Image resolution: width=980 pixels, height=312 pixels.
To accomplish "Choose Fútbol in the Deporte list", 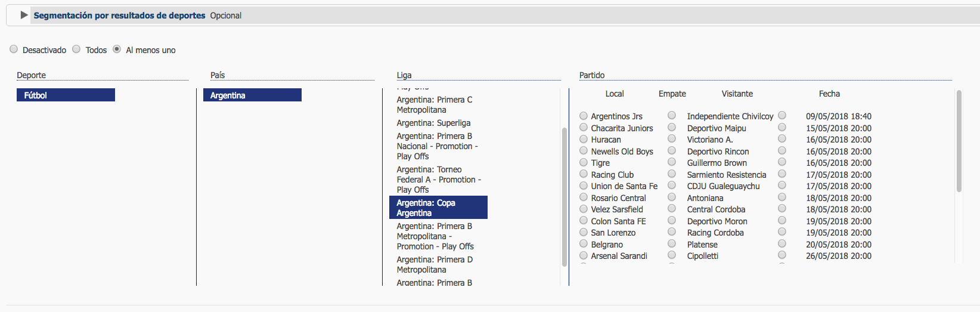I will pos(66,95).
